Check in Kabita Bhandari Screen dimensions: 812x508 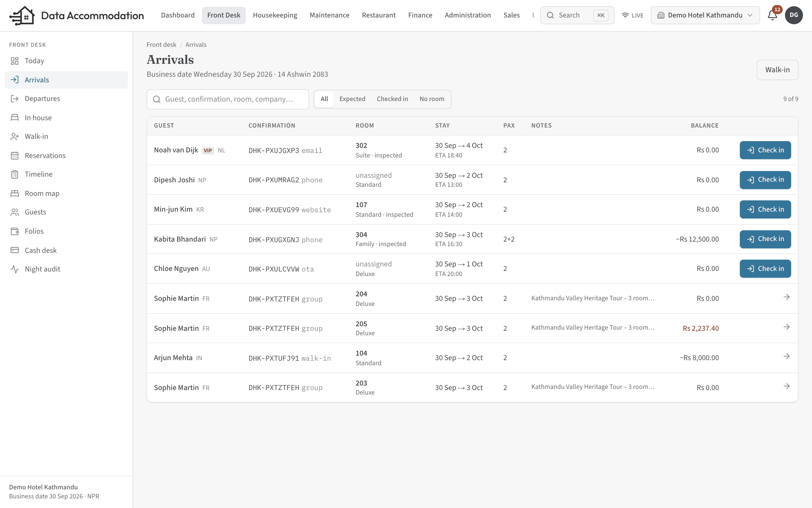pos(765,239)
